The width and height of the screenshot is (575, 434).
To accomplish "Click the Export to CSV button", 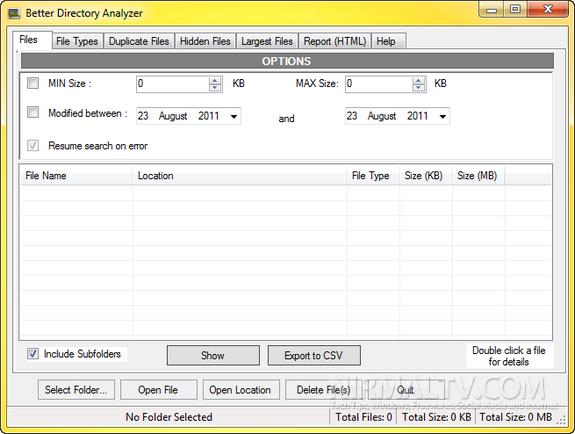I will pos(314,355).
